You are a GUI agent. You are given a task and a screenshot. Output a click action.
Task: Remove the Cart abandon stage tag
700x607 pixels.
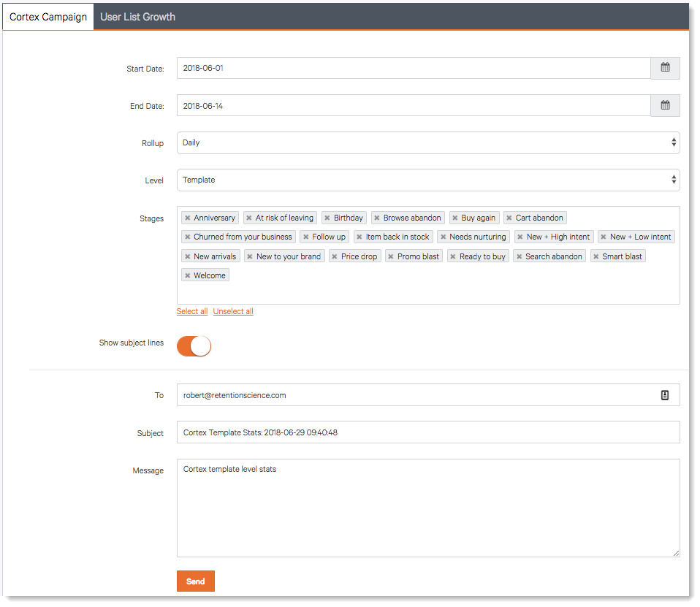[509, 218]
